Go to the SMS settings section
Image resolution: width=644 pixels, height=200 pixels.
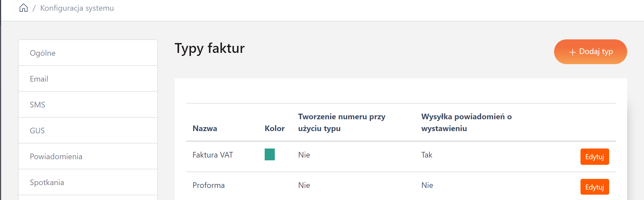pyautogui.click(x=88, y=105)
